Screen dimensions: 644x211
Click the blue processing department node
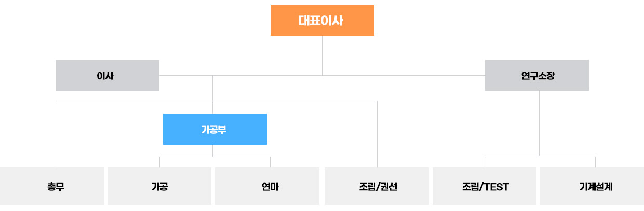click(214, 129)
